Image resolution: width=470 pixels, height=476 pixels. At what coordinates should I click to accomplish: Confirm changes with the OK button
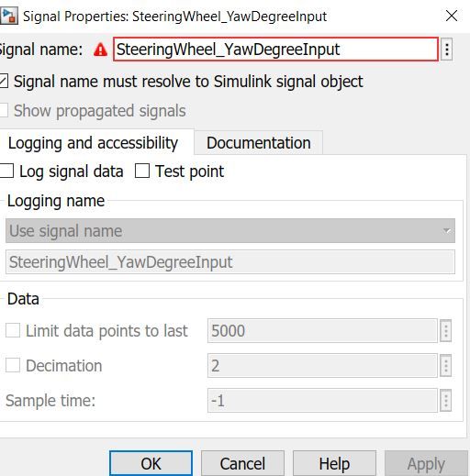151,463
